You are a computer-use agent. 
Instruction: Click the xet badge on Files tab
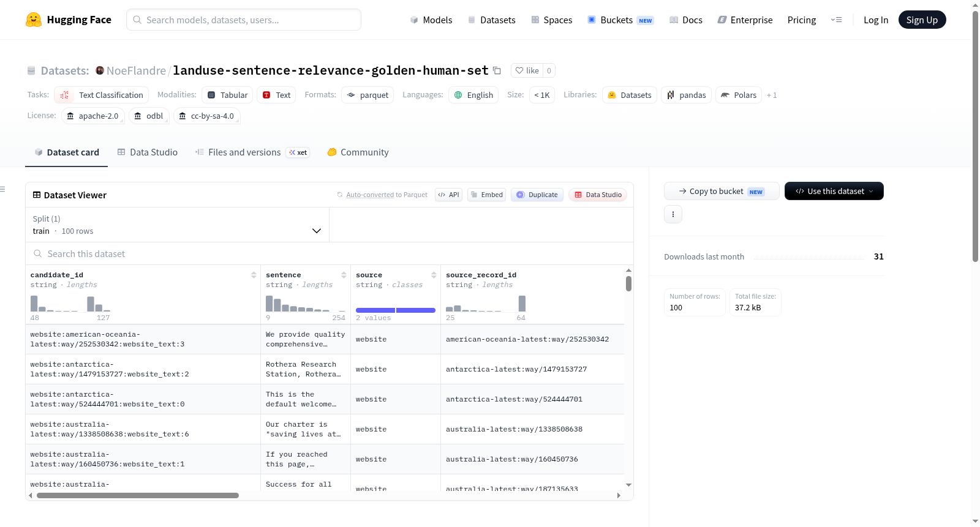point(298,152)
